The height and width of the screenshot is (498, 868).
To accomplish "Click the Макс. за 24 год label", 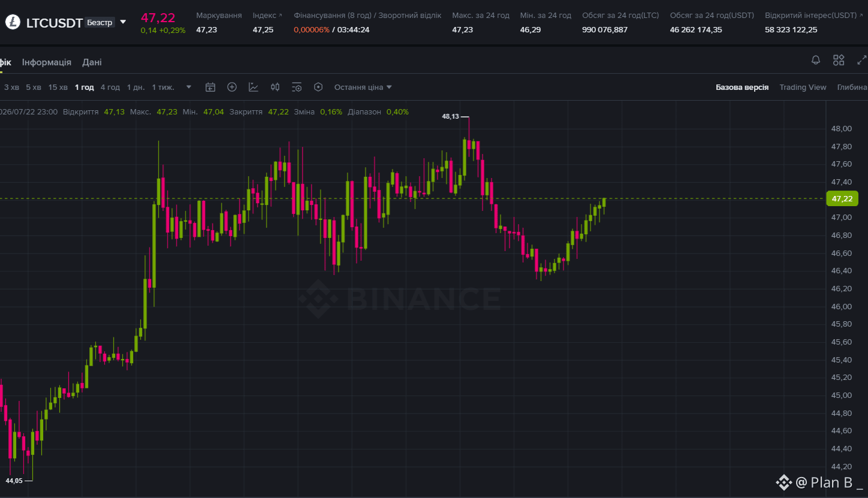I will (x=481, y=15).
